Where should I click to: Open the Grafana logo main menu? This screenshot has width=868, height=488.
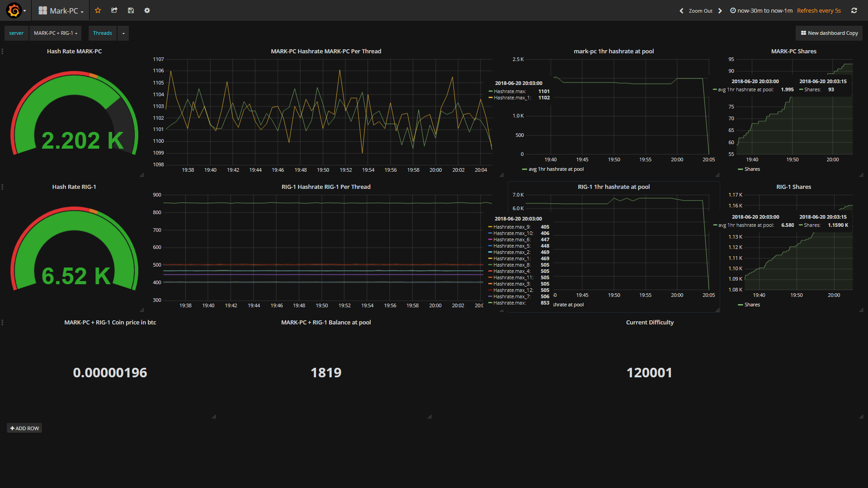pyautogui.click(x=15, y=10)
